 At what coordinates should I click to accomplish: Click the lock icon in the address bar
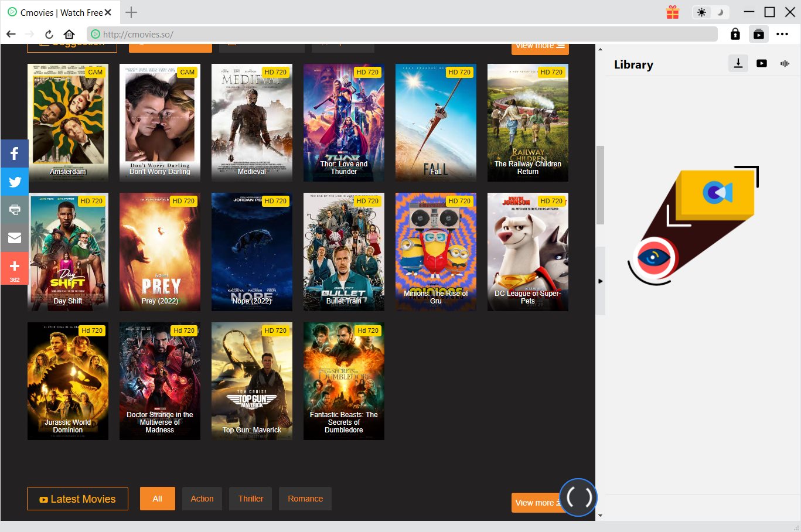(735, 34)
